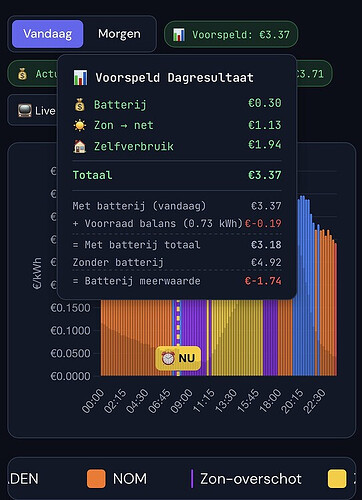This screenshot has width=362, height=500.
Task: Click the 15:45 x-axis label
Action: tap(248, 401)
